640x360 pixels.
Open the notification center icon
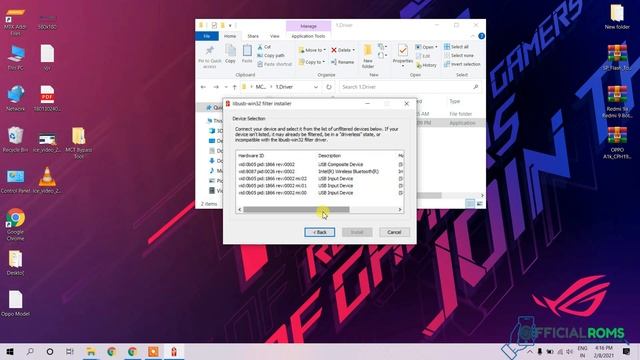coord(627,351)
